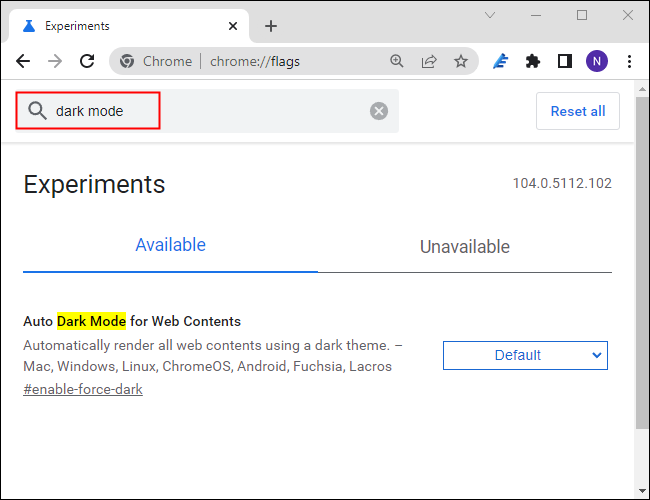The width and height of the screenshot is (650, 500).
Task: Open the Extensions puzzle piece menu
Action: coord(533,61)
